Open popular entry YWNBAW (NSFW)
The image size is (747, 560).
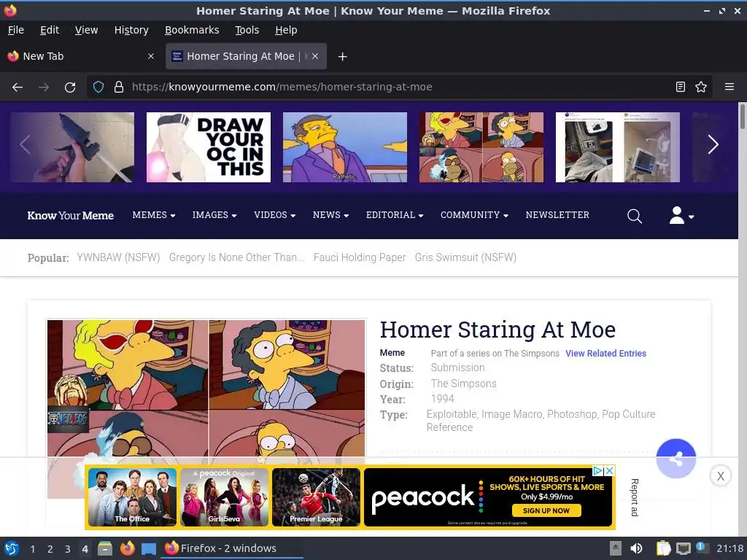click(118, 257)
